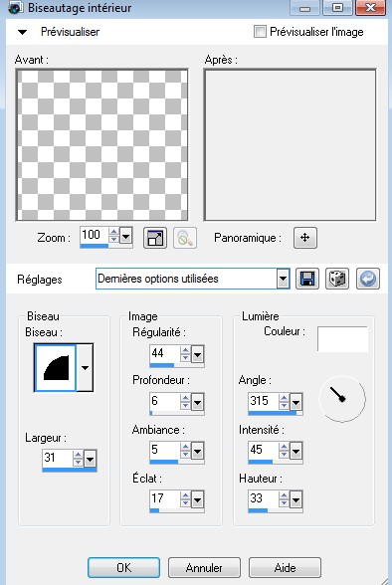Click the magnifier zoom preview icon
The width and height of the screenshot is (392, 585).
pos(185,238)
